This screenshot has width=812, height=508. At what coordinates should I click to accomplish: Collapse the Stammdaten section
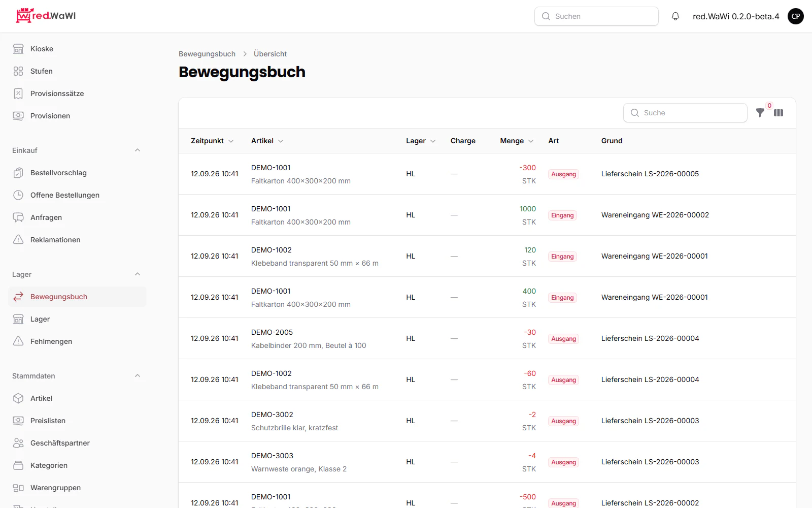pos(138,376)
